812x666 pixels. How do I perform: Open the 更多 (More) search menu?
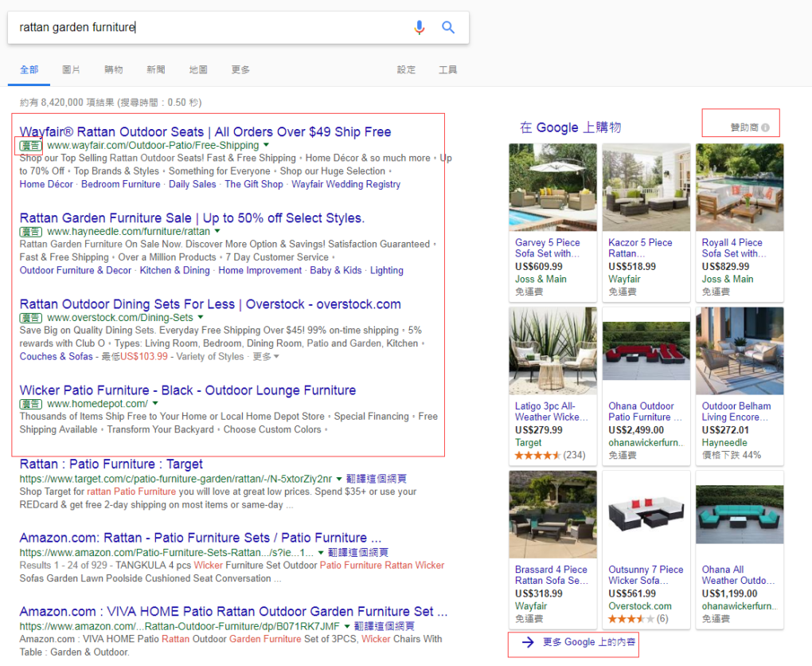point(240,69)
